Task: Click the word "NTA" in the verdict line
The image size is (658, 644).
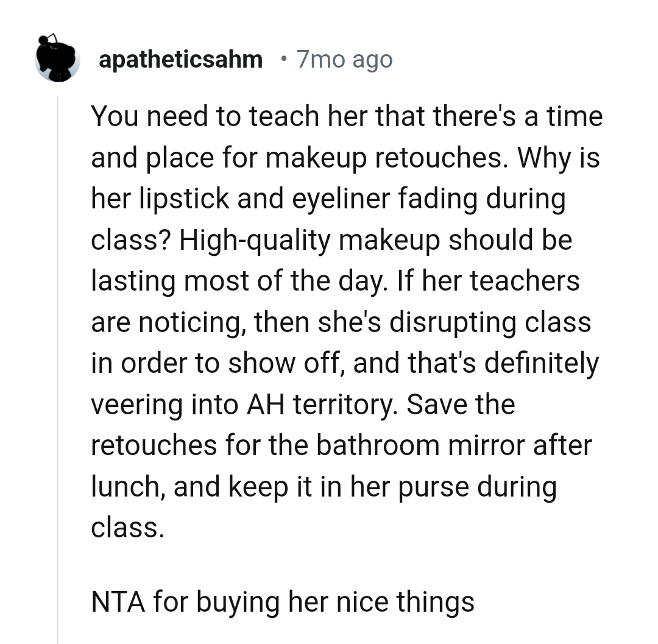Action: click(x=118, y=602)
